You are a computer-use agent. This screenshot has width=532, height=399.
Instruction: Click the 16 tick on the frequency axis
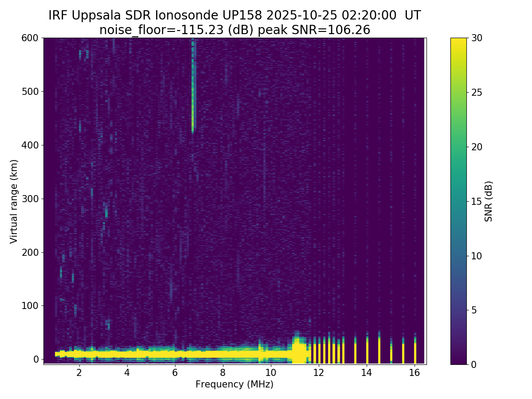click(x=415, y=373)
